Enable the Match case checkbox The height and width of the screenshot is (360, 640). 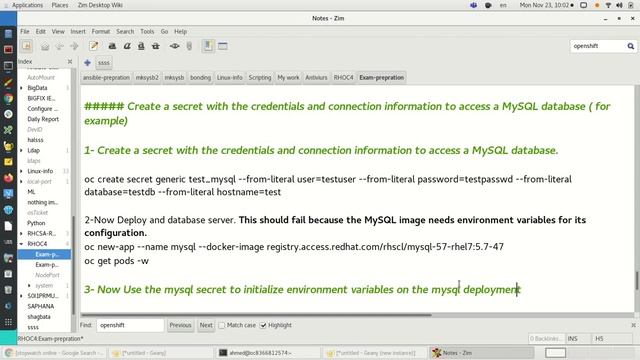pyautogui.click(x=222, y=325)
